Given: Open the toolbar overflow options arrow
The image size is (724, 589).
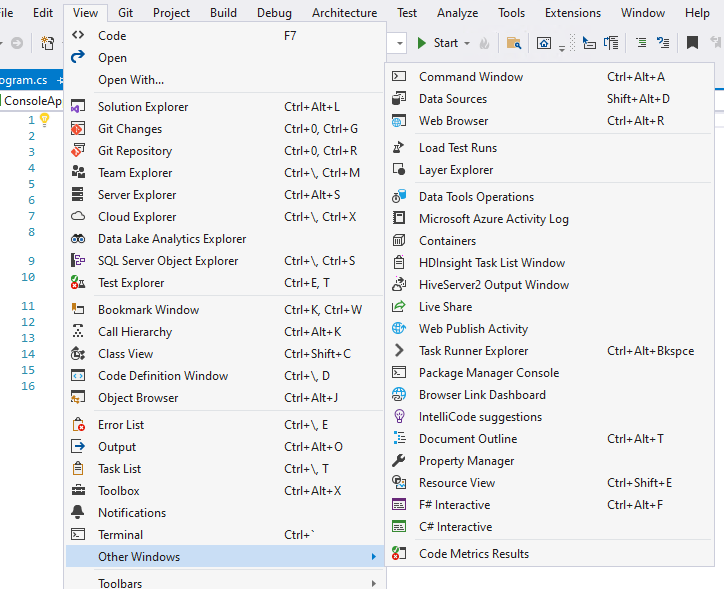Looking at the screenshot, I should pos(561,48).
